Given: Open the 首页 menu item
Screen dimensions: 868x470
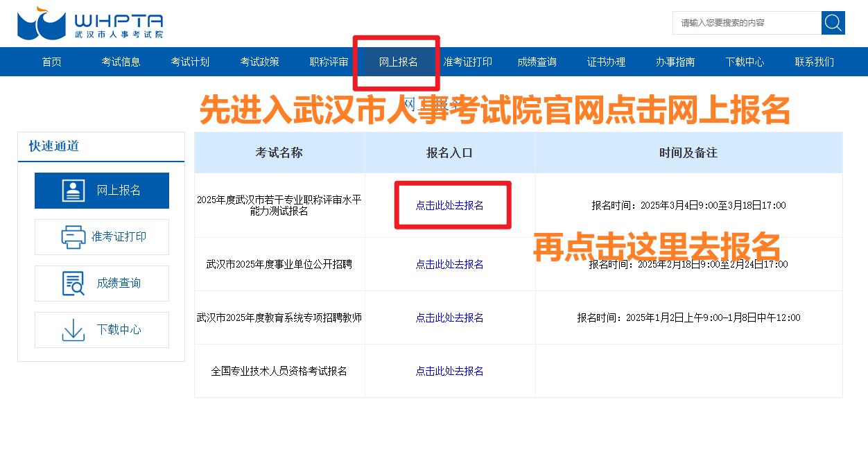Looking at the screenshot, I should 51,62.
